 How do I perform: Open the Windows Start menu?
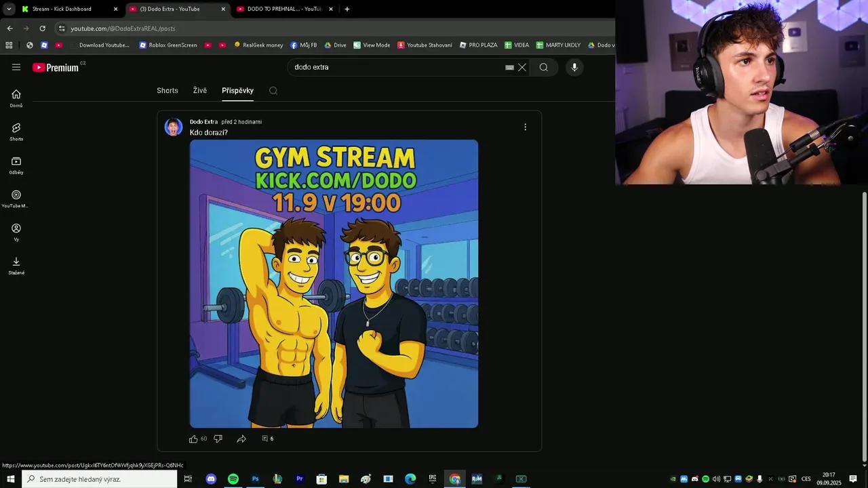tap(11, 479)
